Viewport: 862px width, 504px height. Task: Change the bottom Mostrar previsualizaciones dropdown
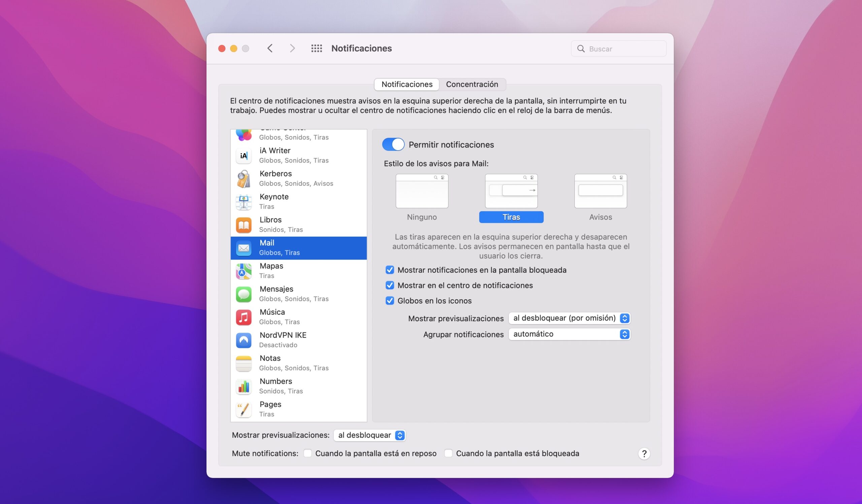point(369,435)
